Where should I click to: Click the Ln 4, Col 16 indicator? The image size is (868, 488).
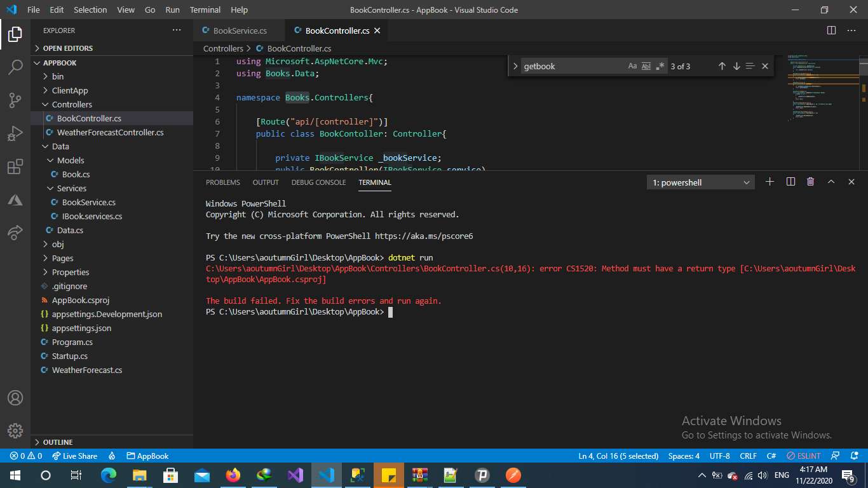point(617,456)
